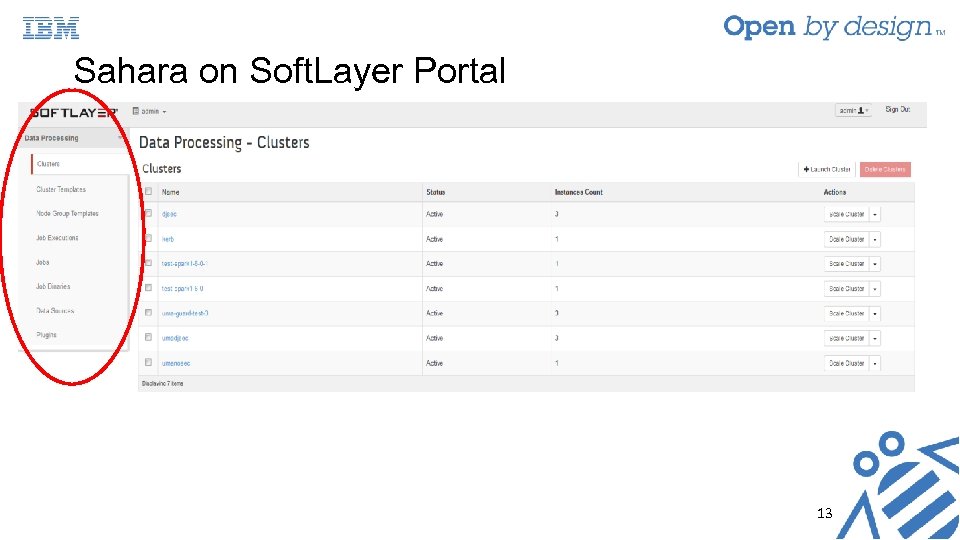Click the Actions column header

point(834,192)
